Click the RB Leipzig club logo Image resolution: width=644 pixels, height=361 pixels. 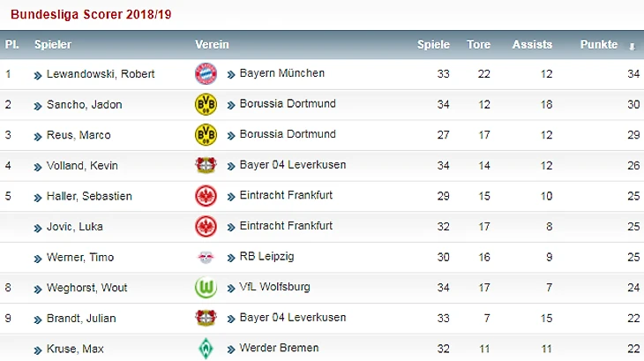tap(206, 258)
